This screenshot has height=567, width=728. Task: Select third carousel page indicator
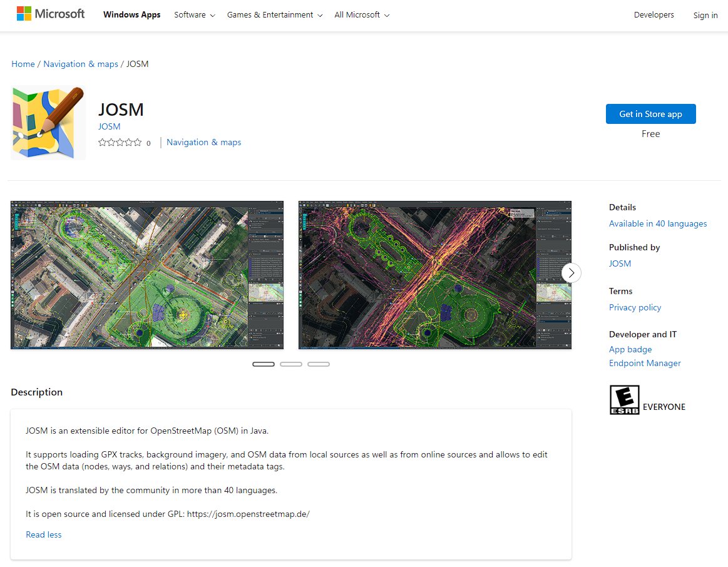tap(319, 364)
